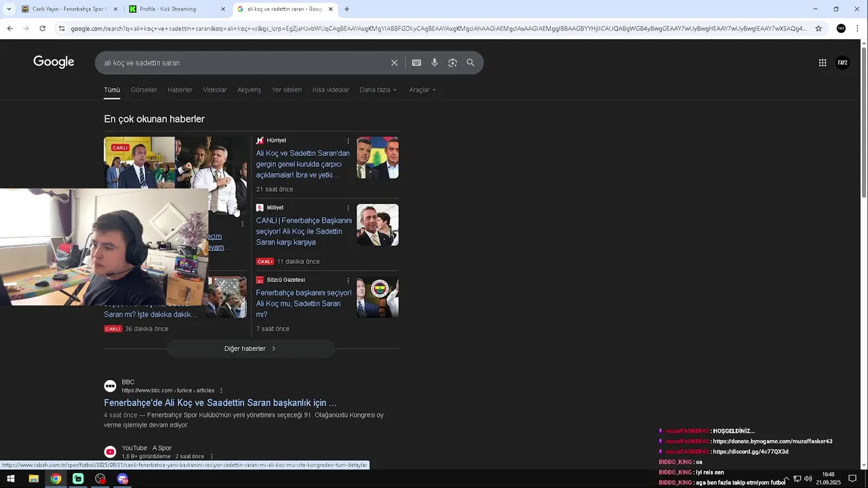Open the Sözcü Fenerbahçe logo thumbnail
The width and height of the screenshot is (868, 488).
[378, 298]
